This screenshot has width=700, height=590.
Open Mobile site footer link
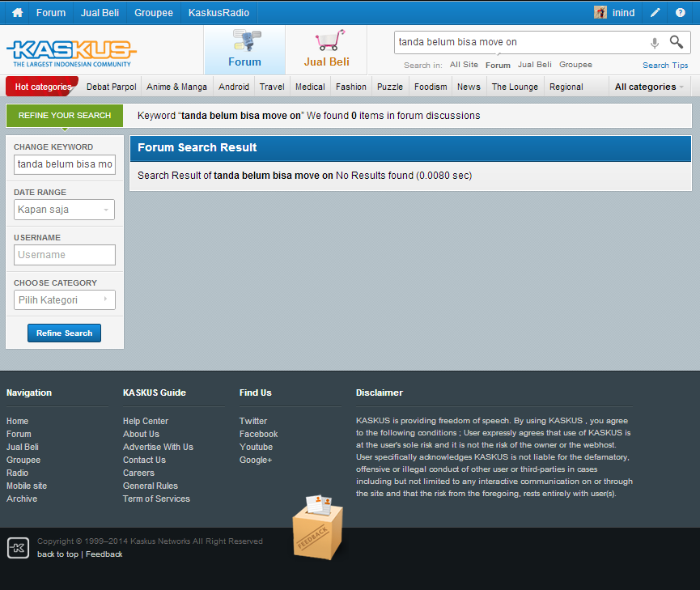coord(27,486)
